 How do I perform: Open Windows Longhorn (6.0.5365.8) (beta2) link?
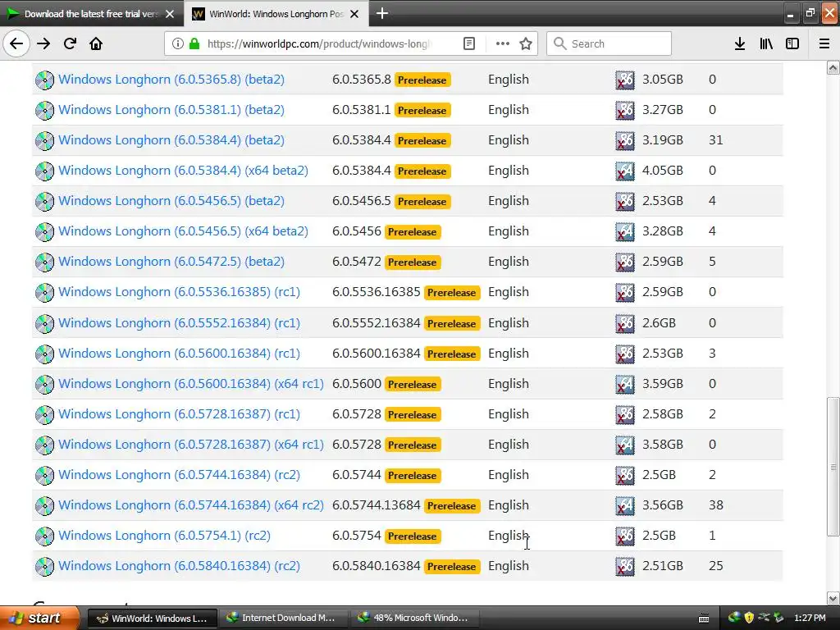pyautogui.click(x=171, y=80)
